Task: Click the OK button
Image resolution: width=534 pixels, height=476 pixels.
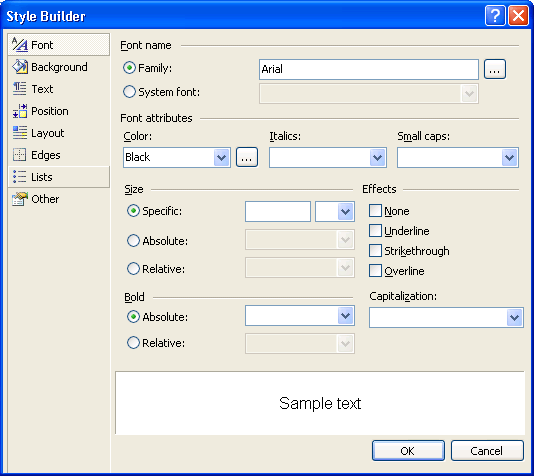Action: click(x=408, y=450)
